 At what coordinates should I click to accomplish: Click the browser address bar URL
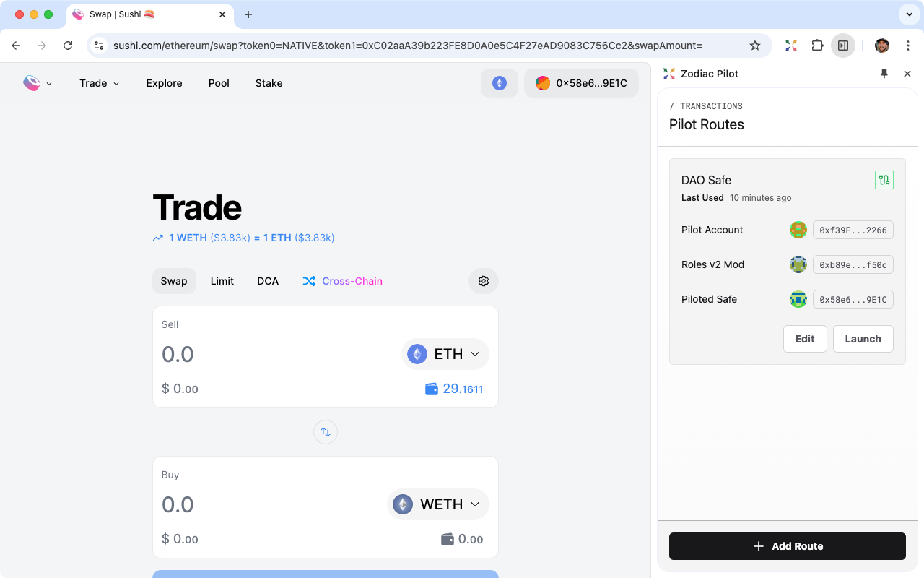408,46
